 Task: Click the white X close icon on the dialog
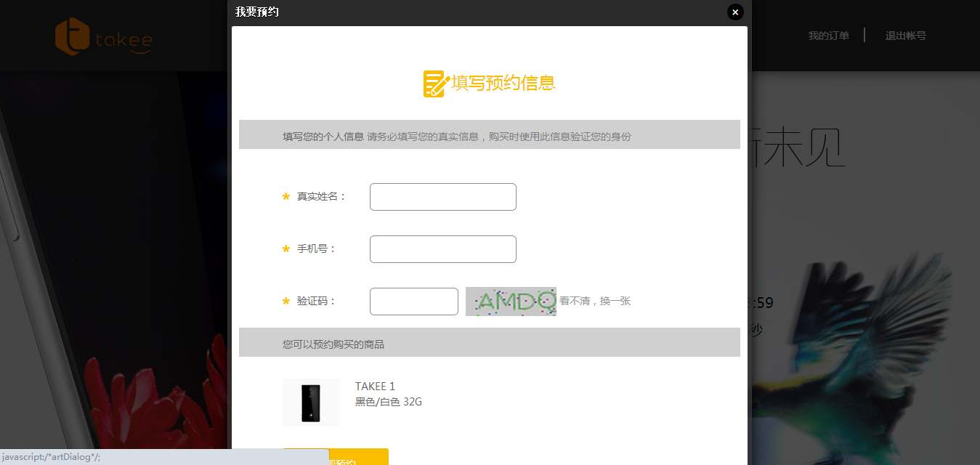[x=735, y=12]
